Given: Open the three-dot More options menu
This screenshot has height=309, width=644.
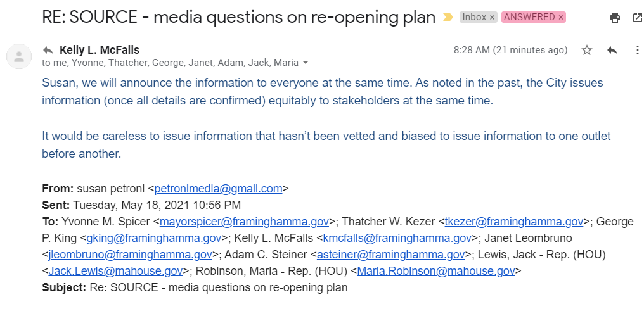Looking at the screenshot, I should pos(637,50).
